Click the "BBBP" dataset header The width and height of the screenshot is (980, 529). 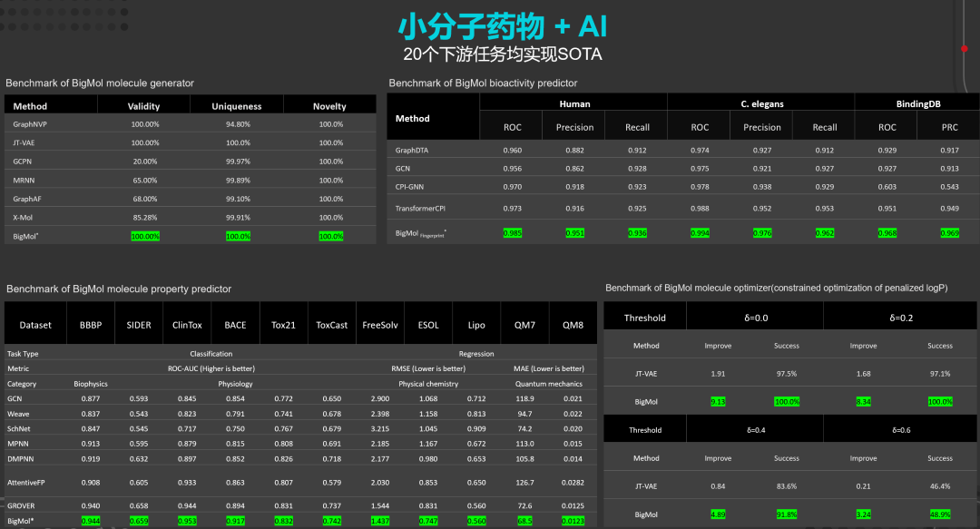coord(91,325)
